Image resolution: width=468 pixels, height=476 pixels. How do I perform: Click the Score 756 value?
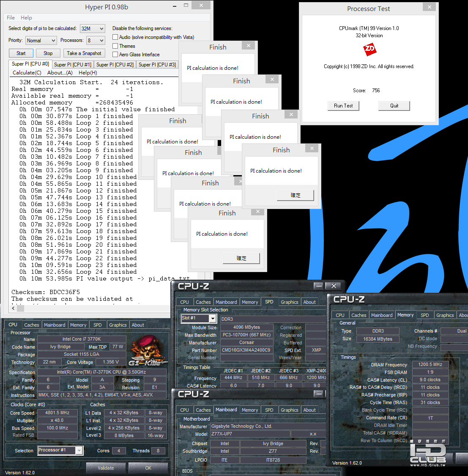point(376,91)
